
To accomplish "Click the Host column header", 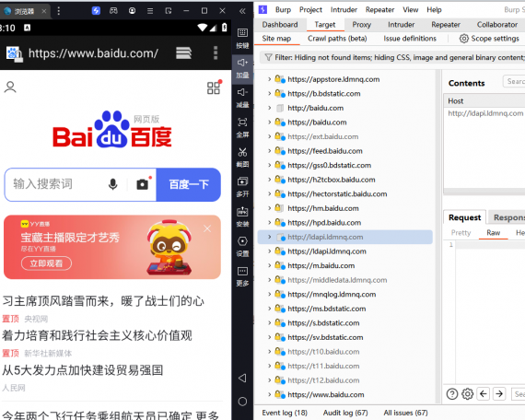I will [x=485, y=100].
